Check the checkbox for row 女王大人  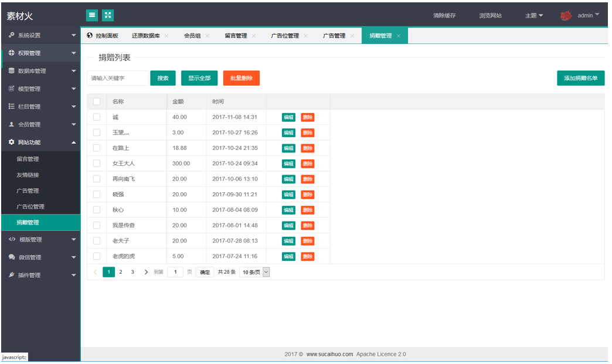(x=97, y=164)
